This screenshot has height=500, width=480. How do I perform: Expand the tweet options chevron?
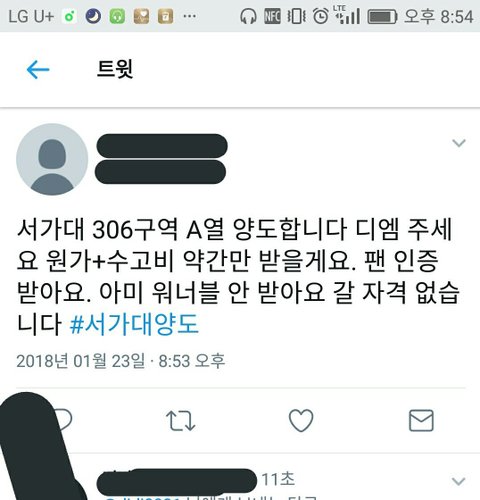(x=459, y=143)
